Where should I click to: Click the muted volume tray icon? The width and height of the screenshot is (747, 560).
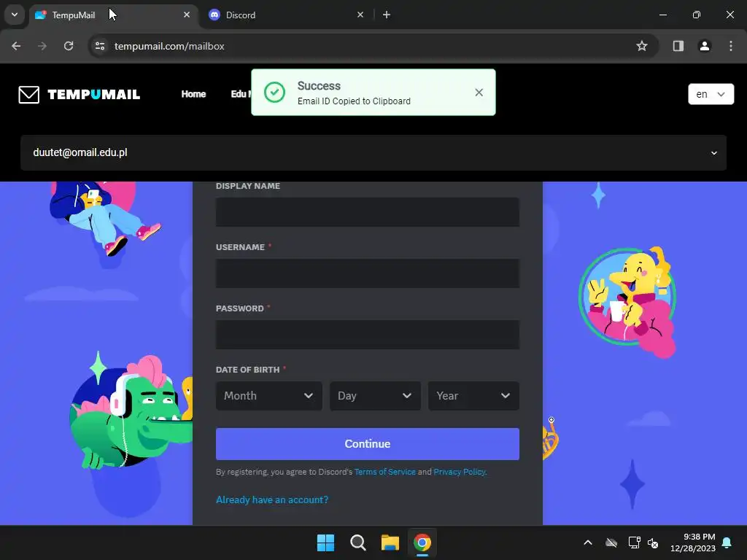pyautogui.click(x=653, y=542)
